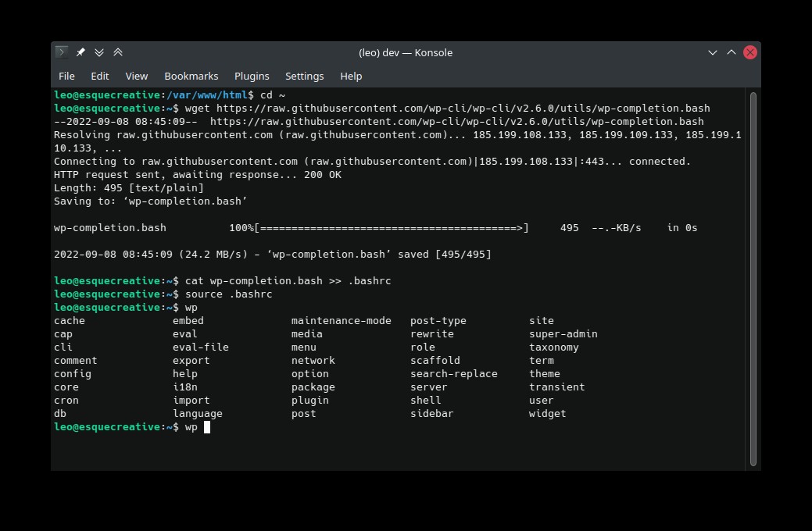Click the 'source .bashrc' command line
The width and height of the screenshot is (812, 531).
[x=228, y=294]
